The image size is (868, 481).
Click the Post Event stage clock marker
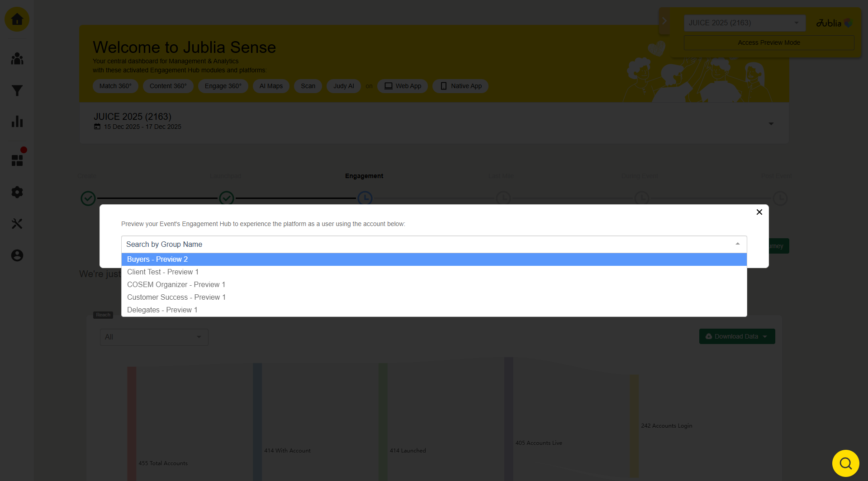coord(780,198)
